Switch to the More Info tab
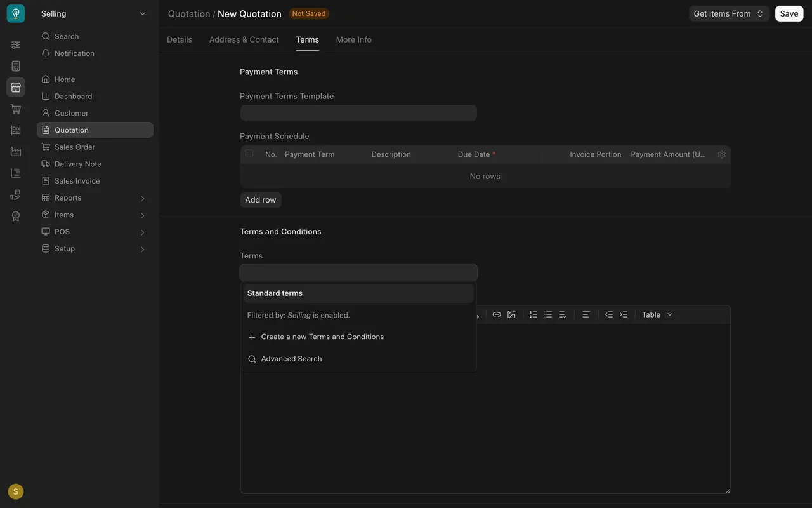Image resolution: width=812 pixels, height=508 pixels. point(354,39)
